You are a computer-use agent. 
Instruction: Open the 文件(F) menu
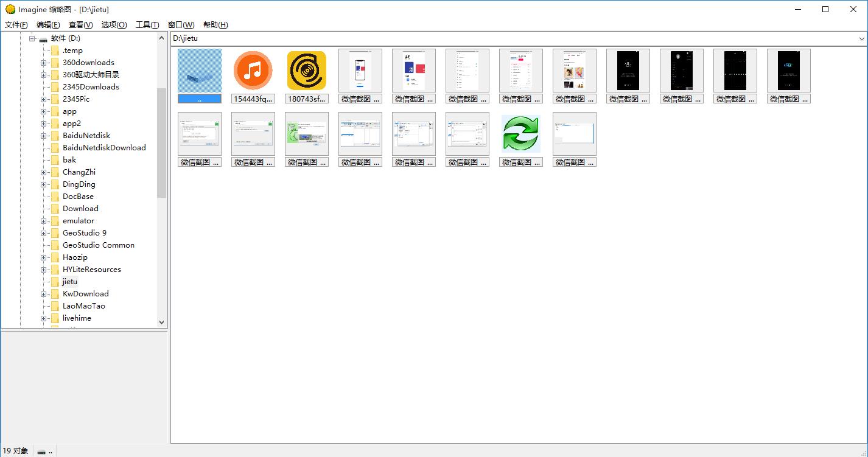point(16,25)
